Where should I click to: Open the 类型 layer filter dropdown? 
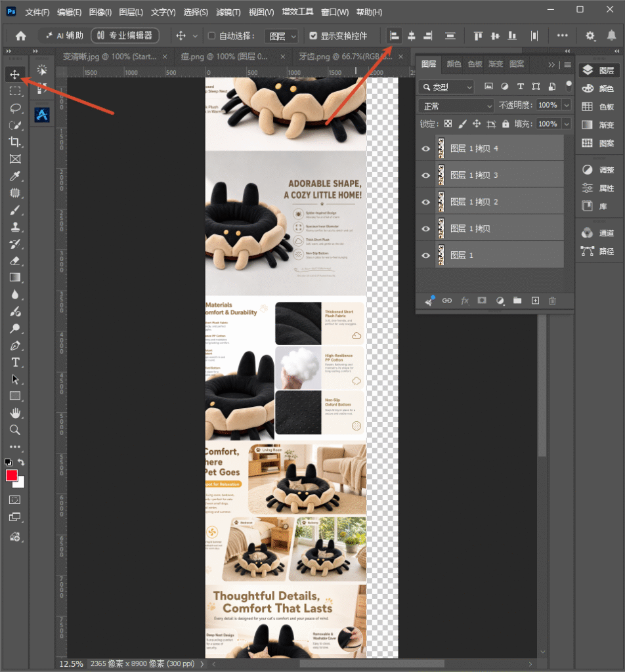pyautogui.click(x=446, y=87)
